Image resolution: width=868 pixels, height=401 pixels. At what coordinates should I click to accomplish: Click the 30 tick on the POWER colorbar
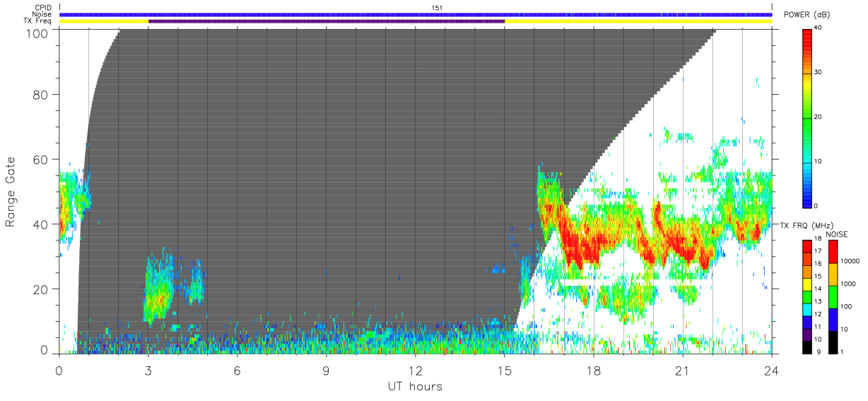coord(818,73)
